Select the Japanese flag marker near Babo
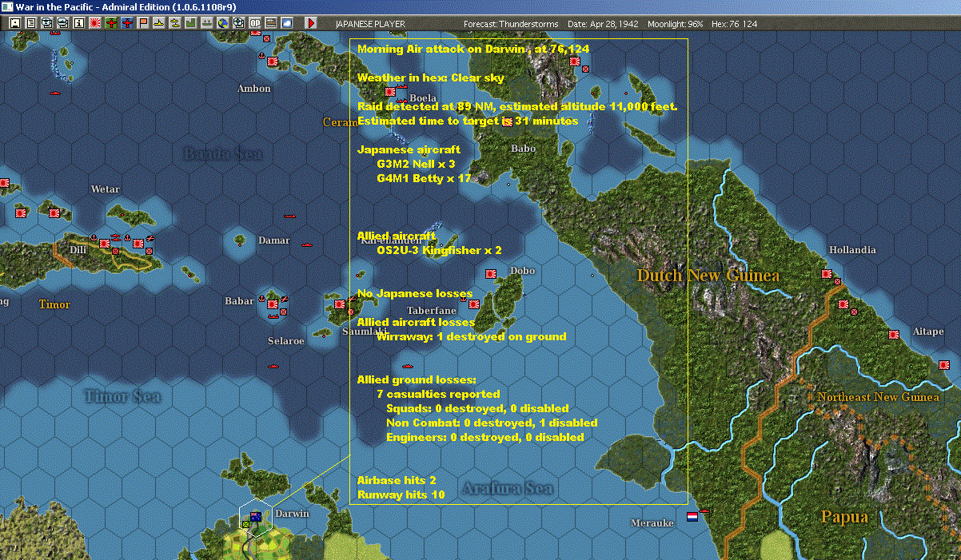The width and height of the screenshot is (961, 560). (x=507, y=122)
